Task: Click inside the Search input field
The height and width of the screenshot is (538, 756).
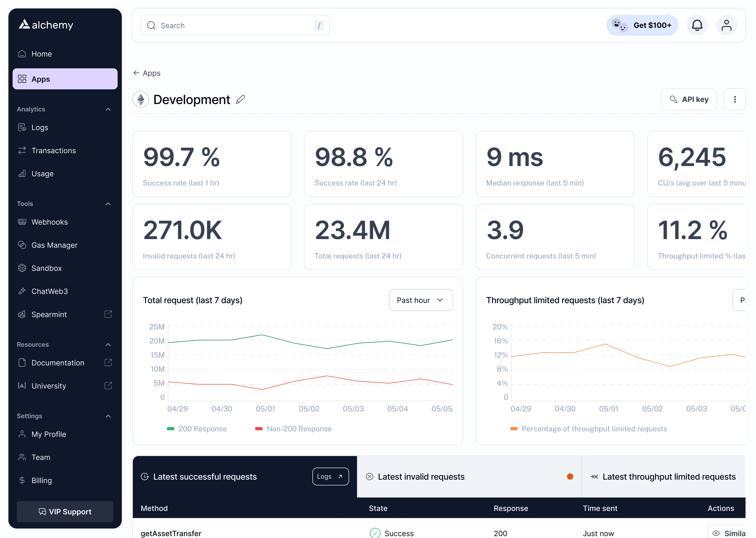Action: [235, 25]
